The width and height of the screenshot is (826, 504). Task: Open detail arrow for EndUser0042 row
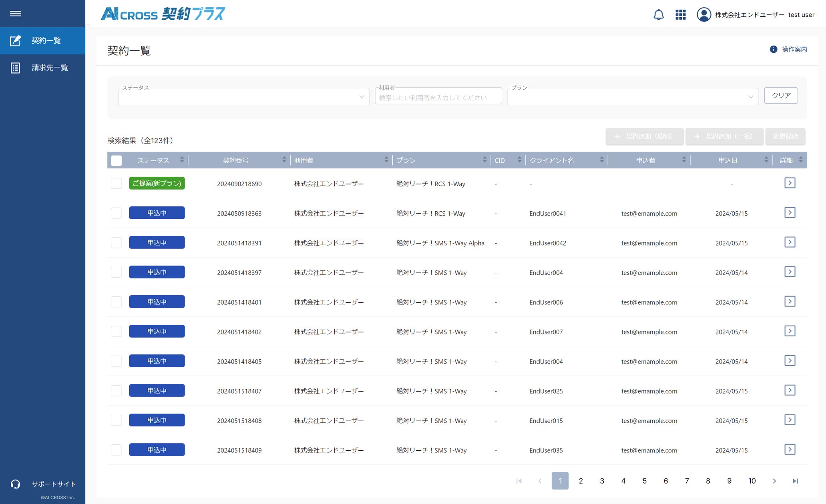pos(789,242)
